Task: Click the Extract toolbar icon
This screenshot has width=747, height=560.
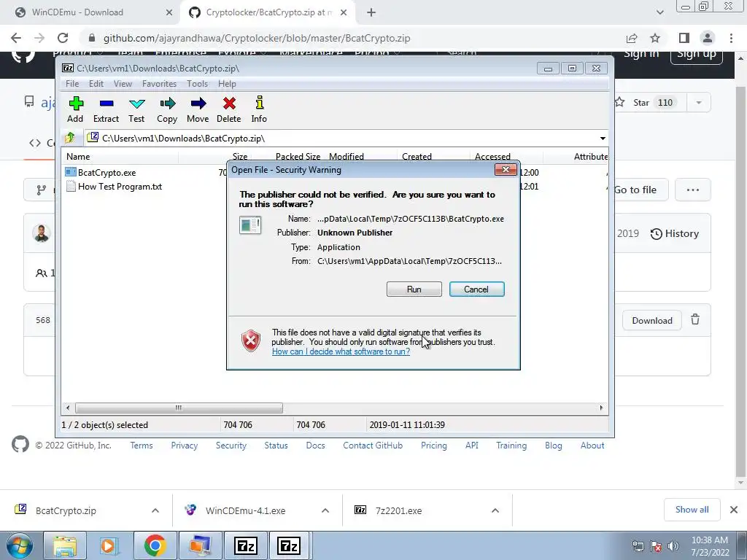Action: pos(106,109)
